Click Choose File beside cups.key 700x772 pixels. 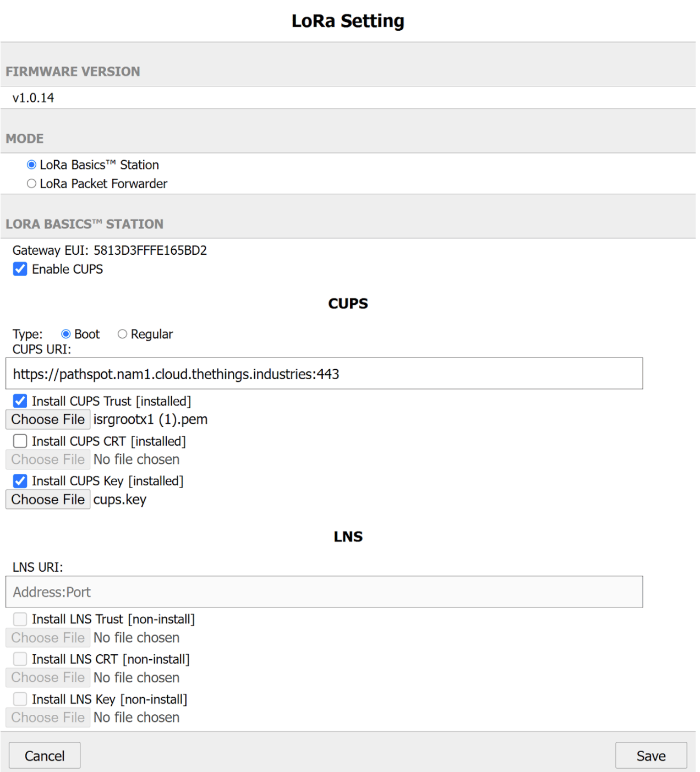[x=47, y=499]
